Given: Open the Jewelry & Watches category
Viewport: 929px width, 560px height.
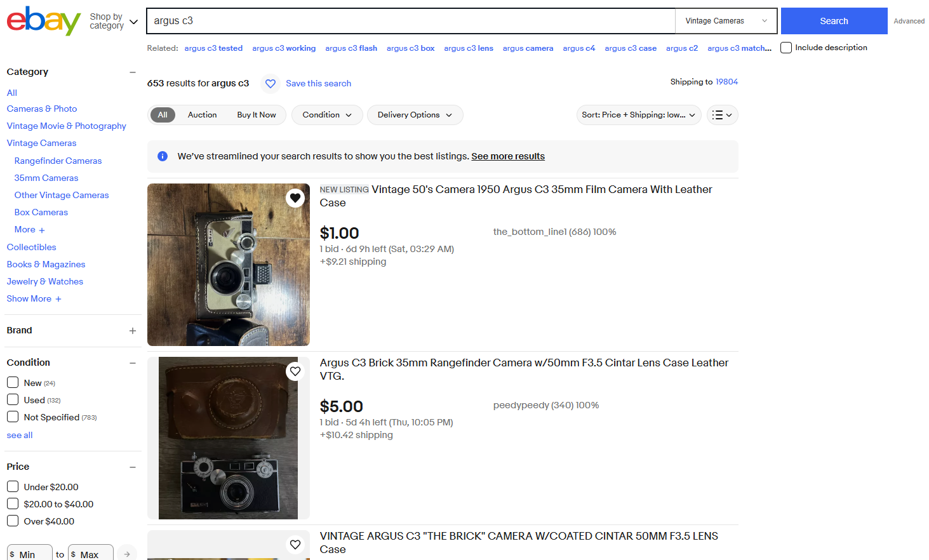Looking at the screenshot, I should 45,281.
